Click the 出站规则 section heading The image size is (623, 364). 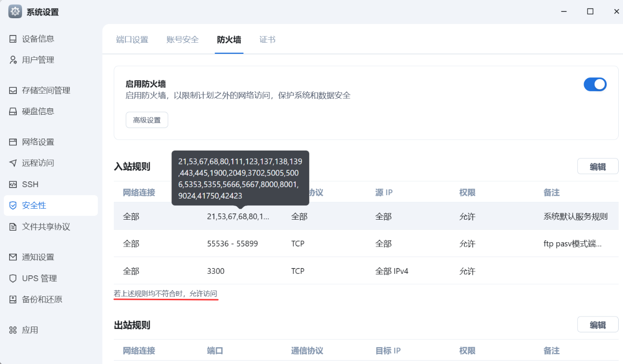point(132,325)
